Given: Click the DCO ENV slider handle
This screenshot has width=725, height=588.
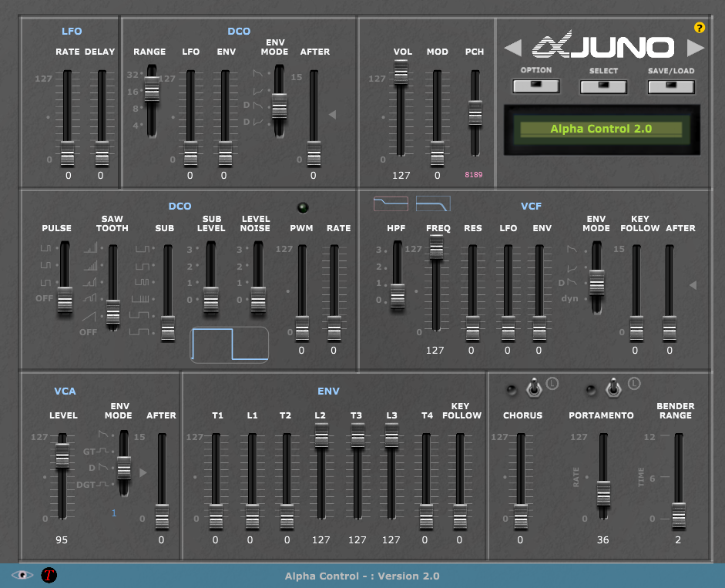Looking at the screenshot, I should coord(225,154).
